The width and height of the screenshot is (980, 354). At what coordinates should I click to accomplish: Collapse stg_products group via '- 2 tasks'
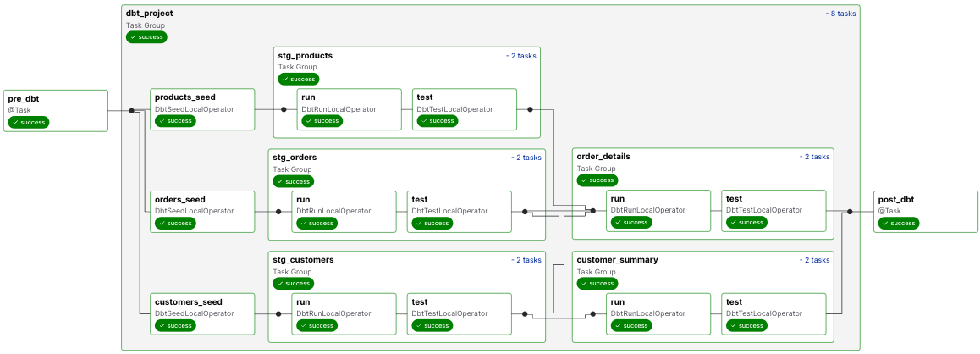tap(520, 56)
